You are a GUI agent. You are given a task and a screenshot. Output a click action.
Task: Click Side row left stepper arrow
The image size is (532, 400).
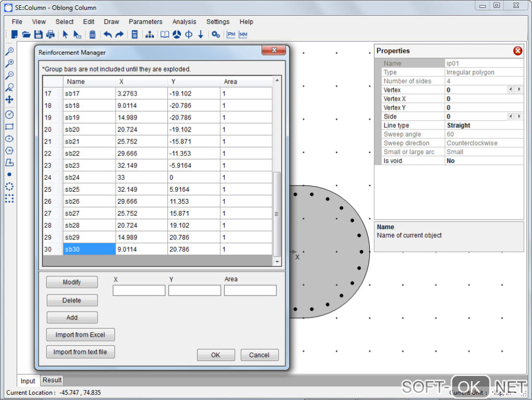click(511, 116)
